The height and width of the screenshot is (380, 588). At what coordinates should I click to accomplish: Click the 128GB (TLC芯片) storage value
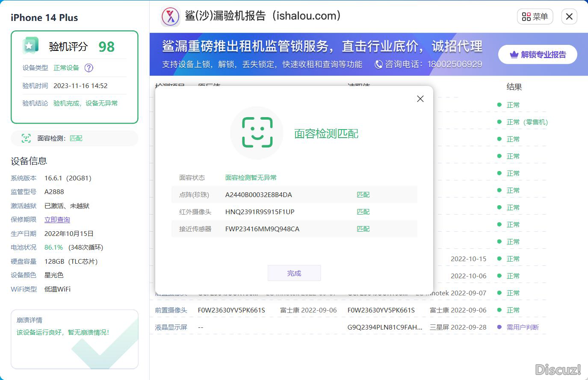click(71, 262)
